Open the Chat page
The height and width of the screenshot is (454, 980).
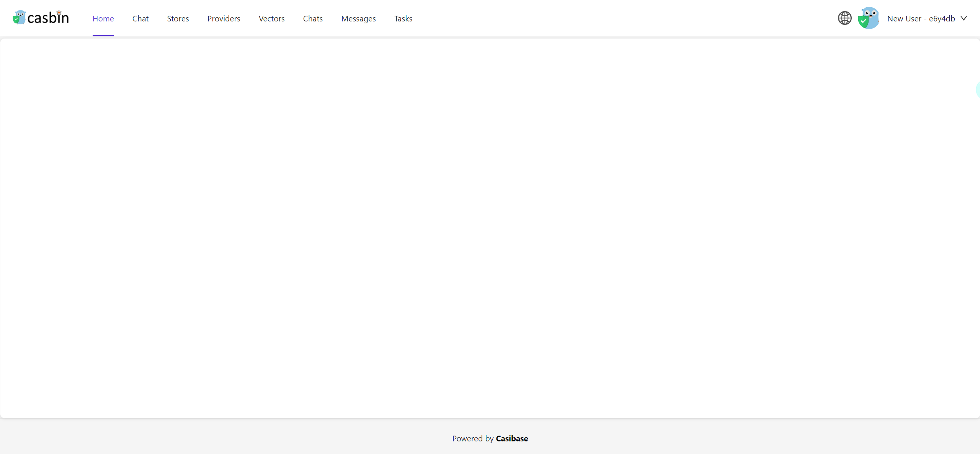coord(140,18)
